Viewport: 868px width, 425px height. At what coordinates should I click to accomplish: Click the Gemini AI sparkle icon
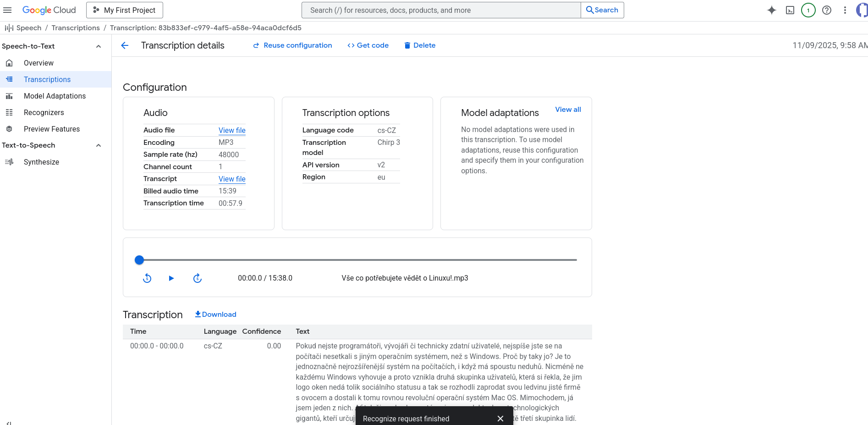point(772,10)
